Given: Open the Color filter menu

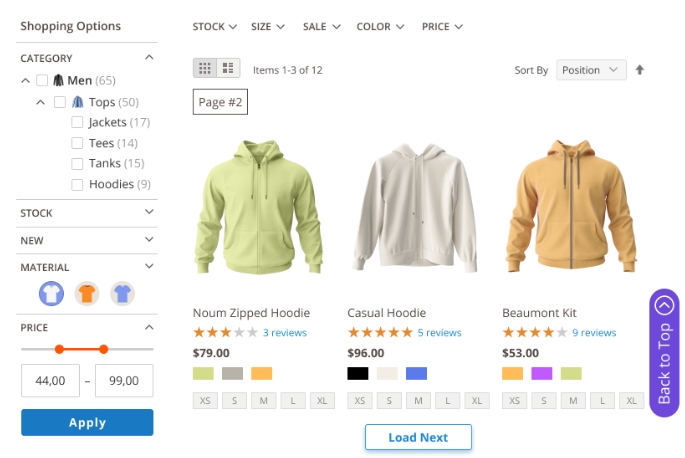Looking at the screenshot, I should 380,26.
